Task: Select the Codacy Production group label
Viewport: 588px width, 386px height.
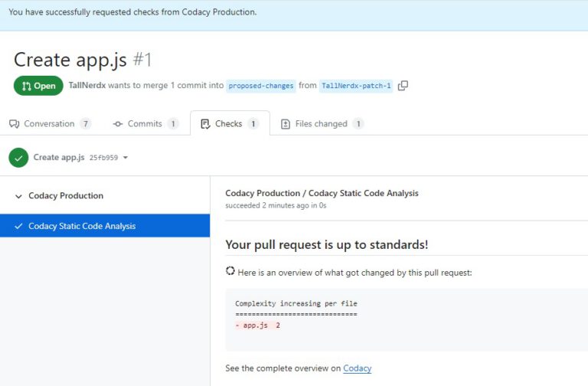Action: [66, 196]
